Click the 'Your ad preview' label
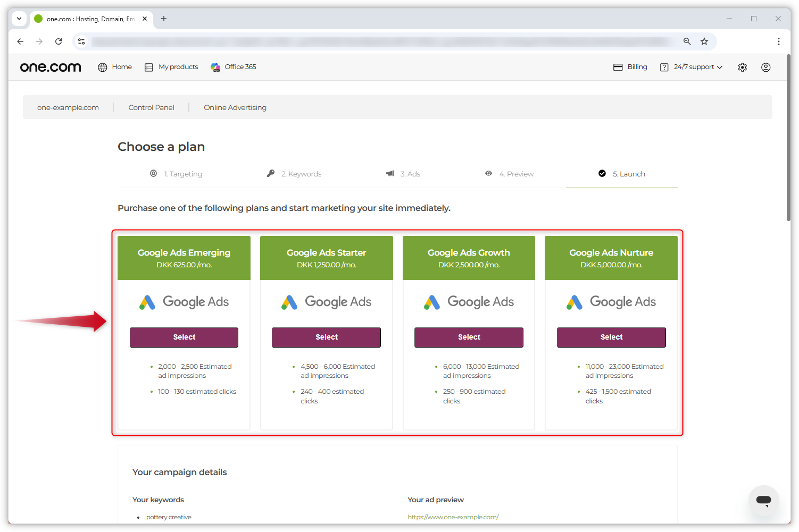This screenshot has width=799, height=532. (x=436, y=500)
